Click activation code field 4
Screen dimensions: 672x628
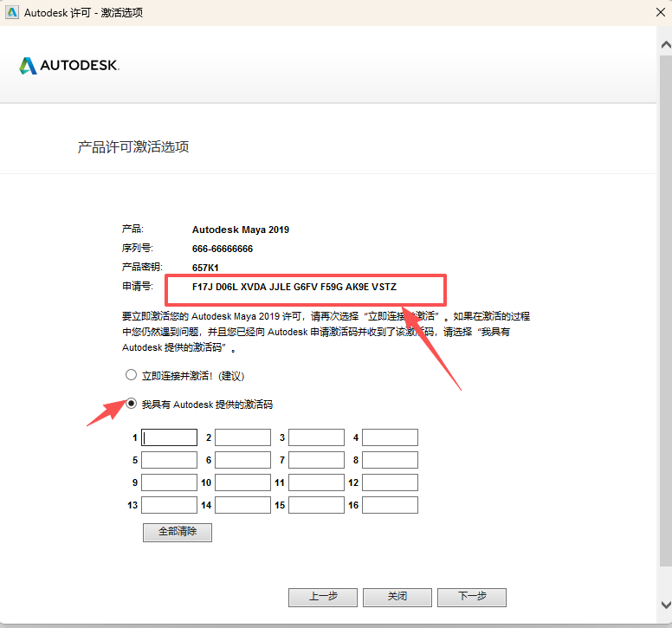click(390, 437)
